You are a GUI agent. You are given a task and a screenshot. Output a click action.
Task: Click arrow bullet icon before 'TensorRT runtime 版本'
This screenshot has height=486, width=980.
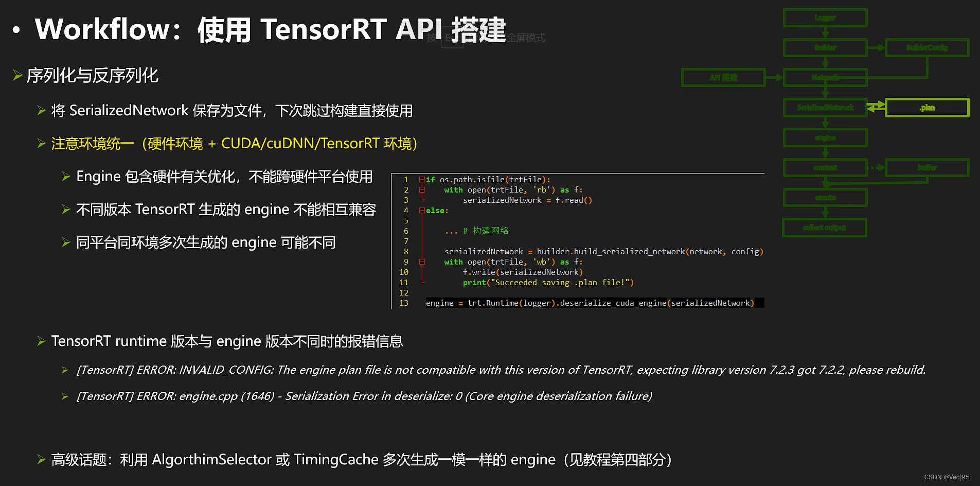42,341
